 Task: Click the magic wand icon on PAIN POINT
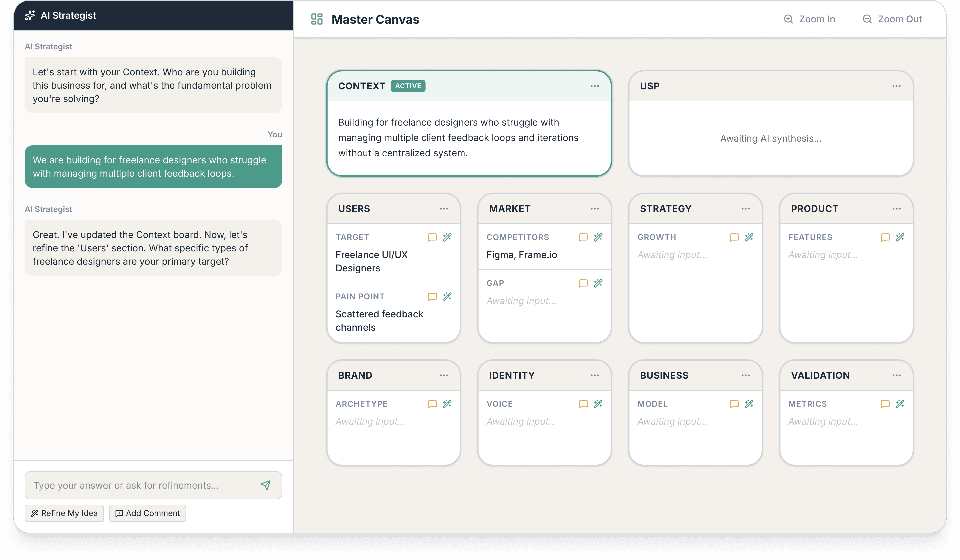pos(447,296)
